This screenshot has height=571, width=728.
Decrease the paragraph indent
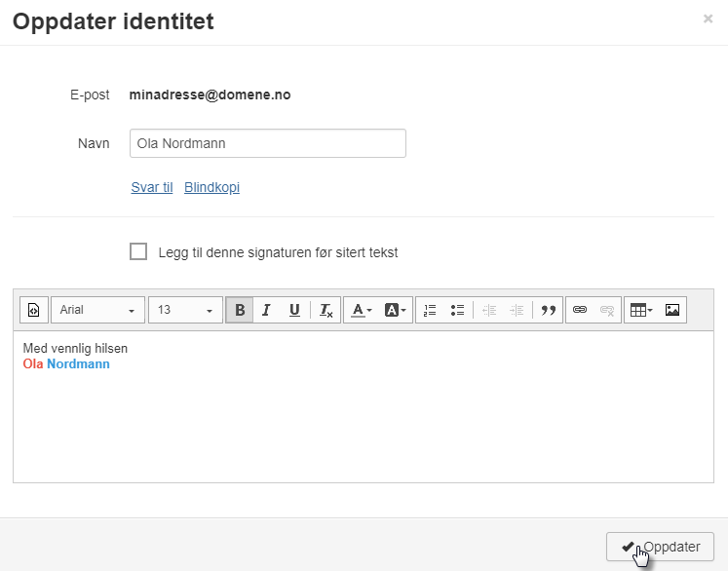489,310
